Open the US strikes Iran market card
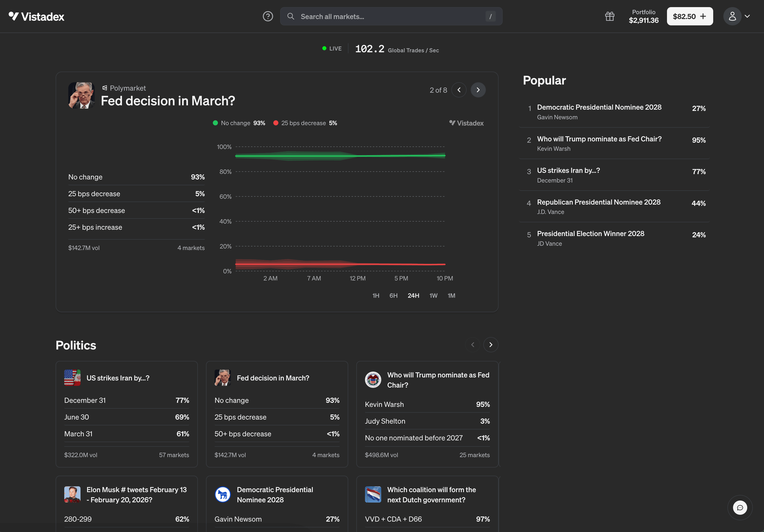This screenshot has width=764, height=532. [x=118, y=378]
